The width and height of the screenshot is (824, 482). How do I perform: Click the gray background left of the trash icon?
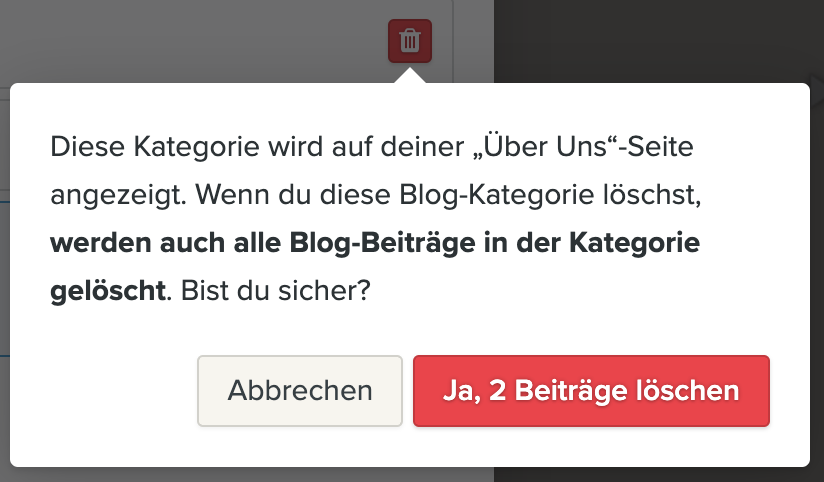click(200, 40)
